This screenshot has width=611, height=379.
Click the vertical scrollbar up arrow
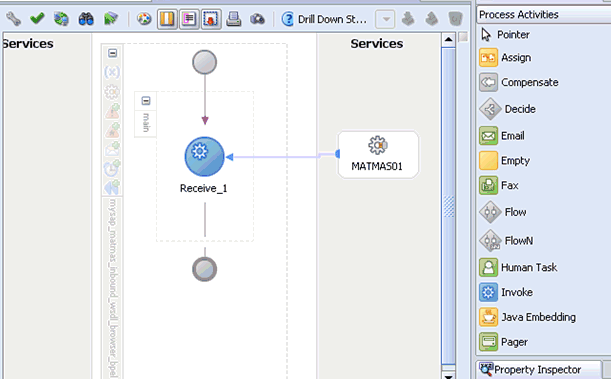449,40
